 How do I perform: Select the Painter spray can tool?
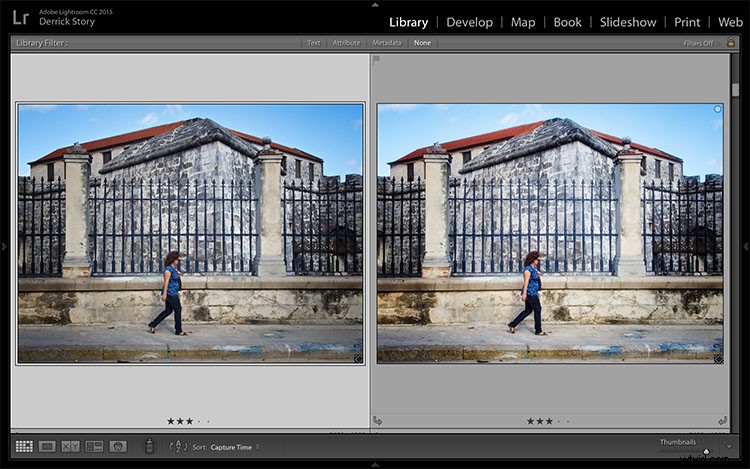(150, 446)
